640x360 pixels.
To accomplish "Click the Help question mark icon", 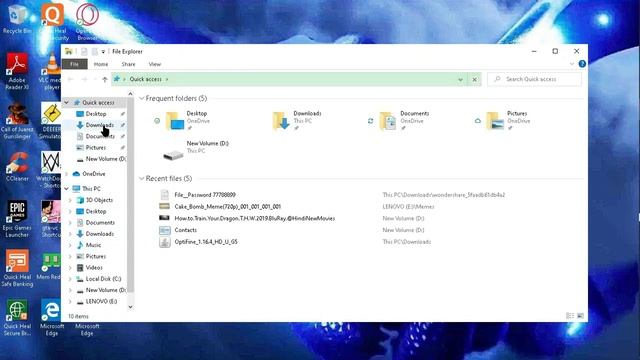I will [582, 64].
